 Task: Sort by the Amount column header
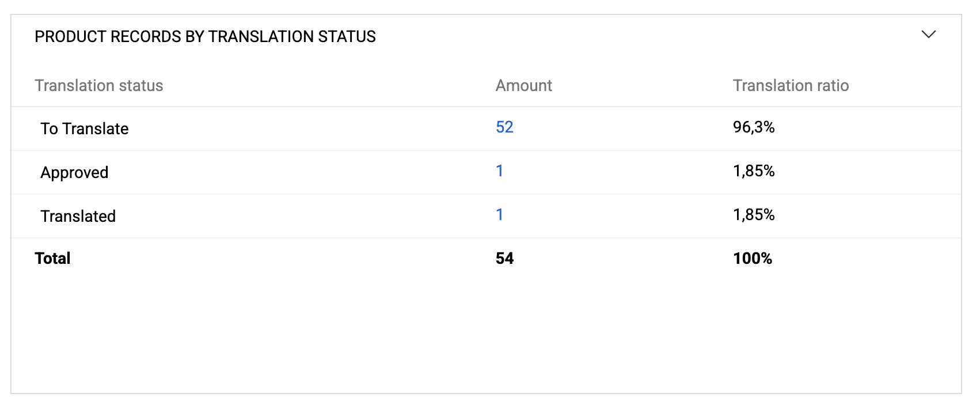click(x=523, y=85)
